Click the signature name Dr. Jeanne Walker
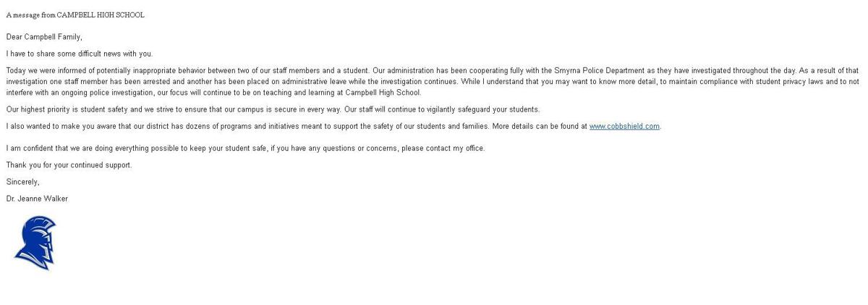The width and height of the screenshot is (868, 305). pyautogui.click(x=37, y=199)
